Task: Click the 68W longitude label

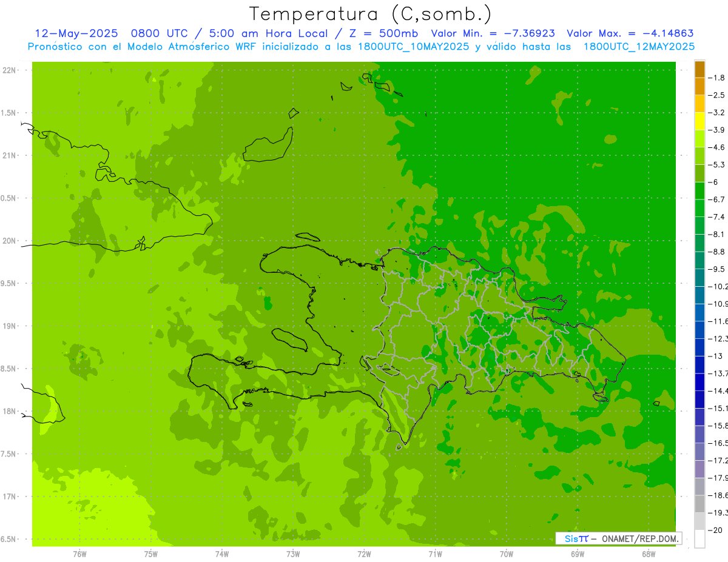Action: click(x=649, y=554)
